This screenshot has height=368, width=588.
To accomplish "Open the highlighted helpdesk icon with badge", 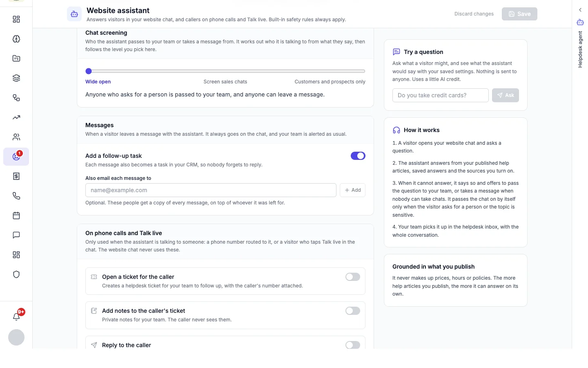I will (16, 157).
